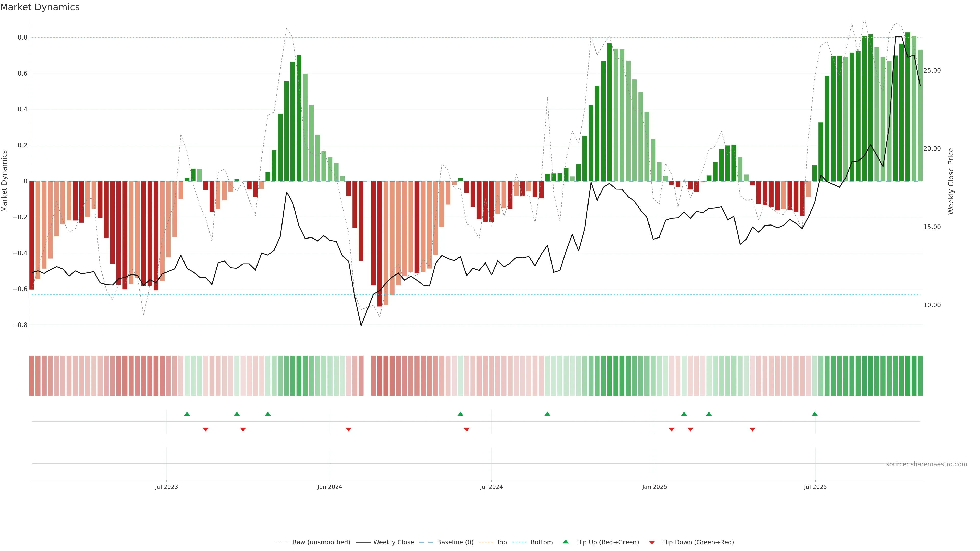The image size is (980, 551).
Task: Click the red triangle icon in the legend
Action: [x=652, y=543]
